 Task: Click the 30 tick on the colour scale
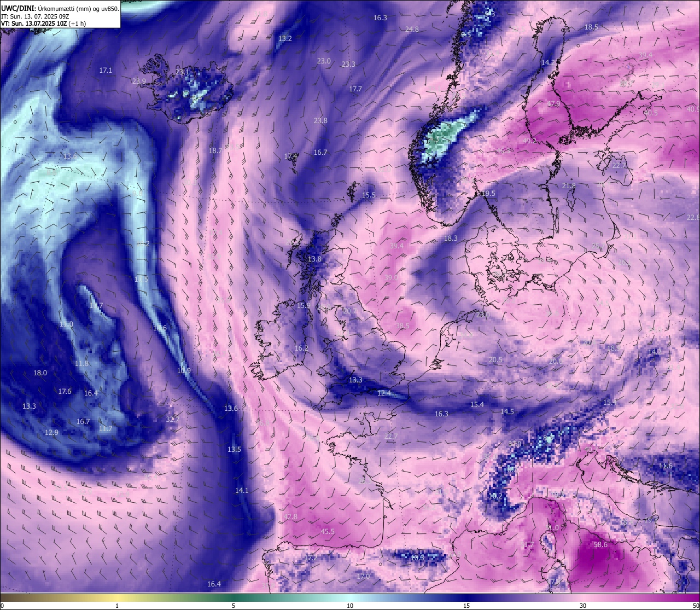tap(583, 606)
